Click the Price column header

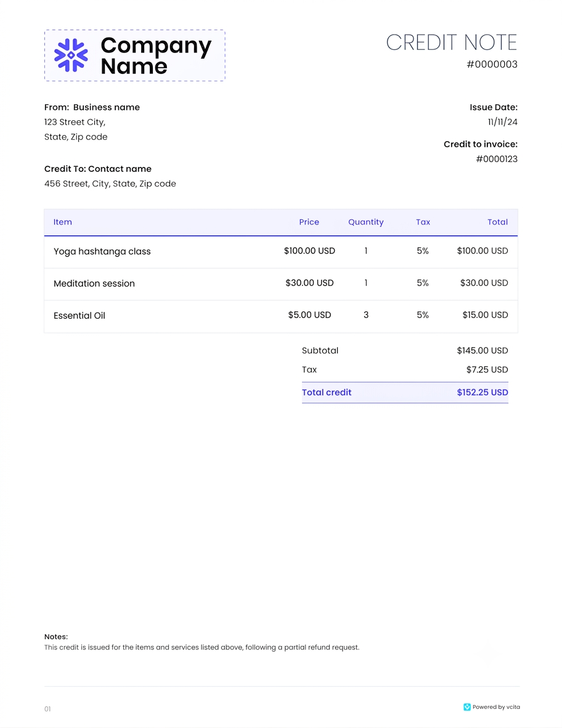tap(309, 222)
